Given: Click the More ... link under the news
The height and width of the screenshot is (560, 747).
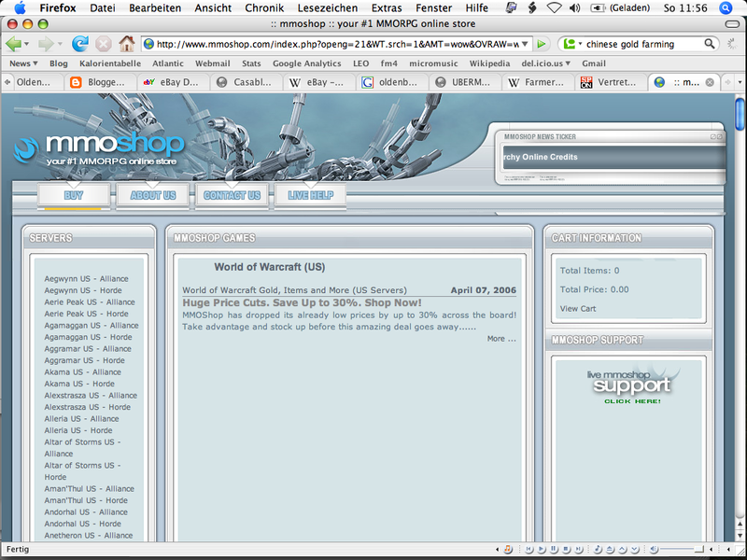Looking at the screenshot, I should pyautogui.click(x=501, y=339).
